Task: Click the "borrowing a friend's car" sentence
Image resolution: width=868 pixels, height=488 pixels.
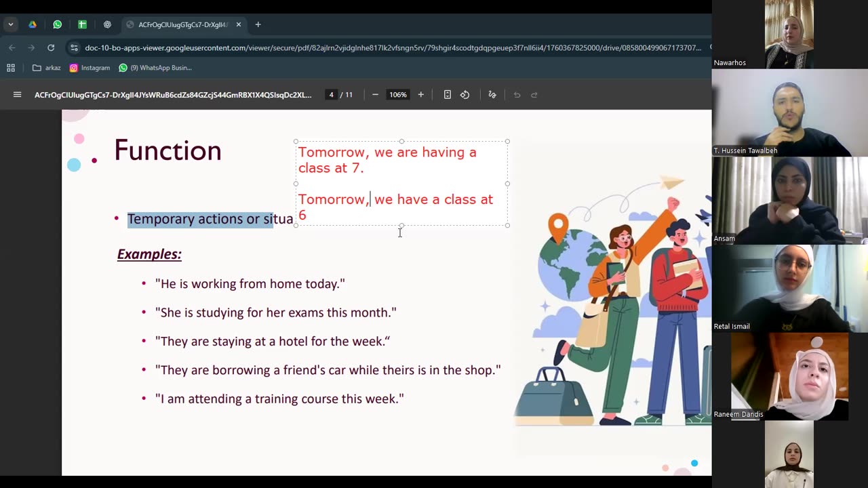Action: pyautogui.click(x=328, y=370)
